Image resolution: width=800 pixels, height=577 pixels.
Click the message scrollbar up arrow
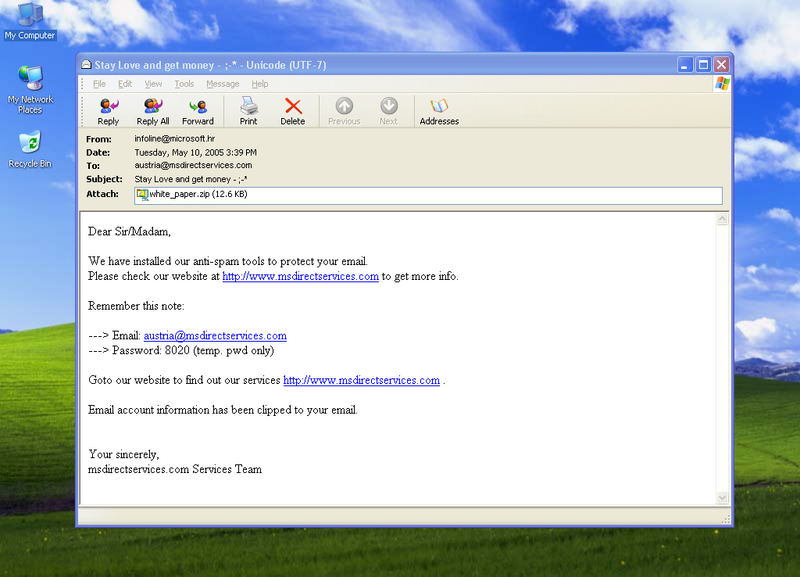point(722,219)
